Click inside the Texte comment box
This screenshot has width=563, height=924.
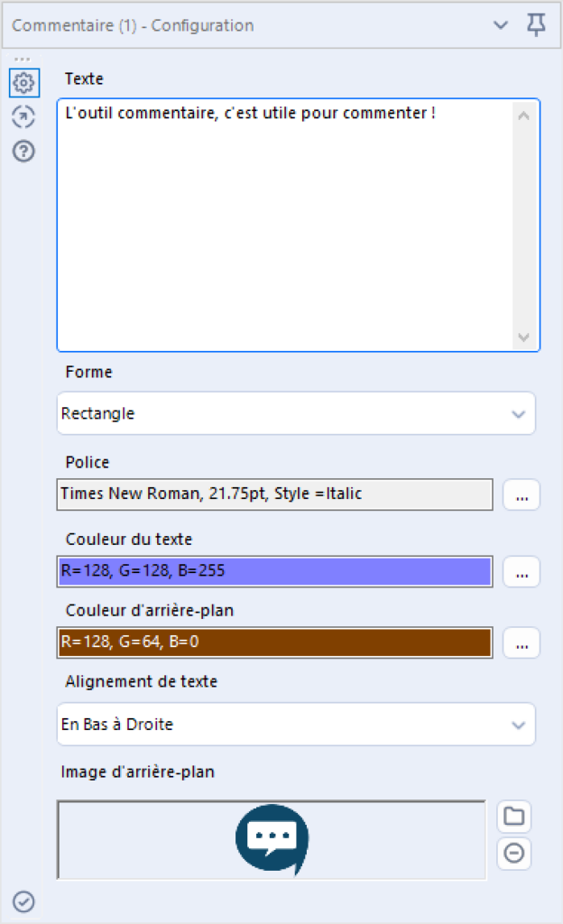click(286, 225)
